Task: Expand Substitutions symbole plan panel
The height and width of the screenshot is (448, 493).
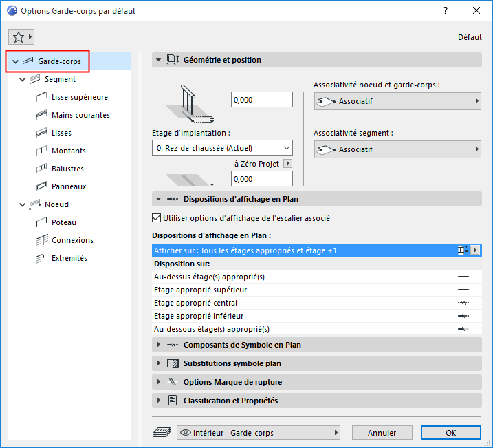Action: (x=158, y=363)
